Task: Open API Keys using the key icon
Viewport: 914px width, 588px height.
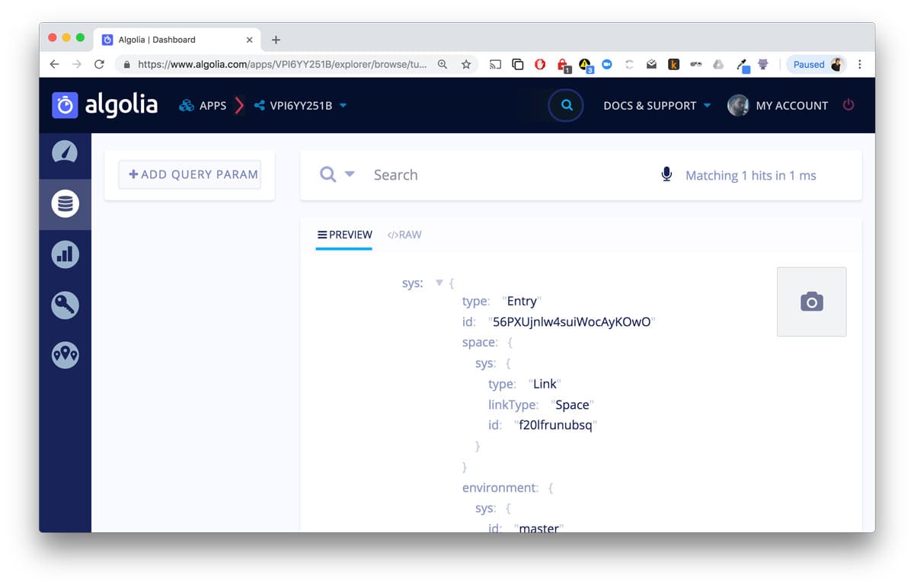Action: (65, 304)
